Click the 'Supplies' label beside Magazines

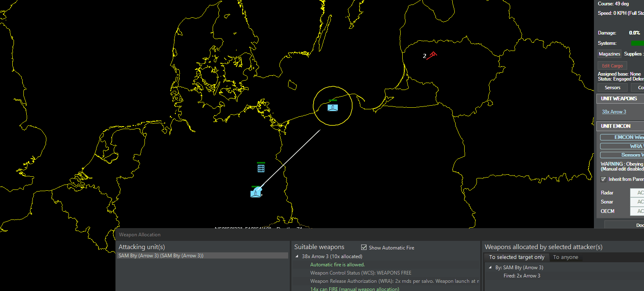[x=634, y=54]
